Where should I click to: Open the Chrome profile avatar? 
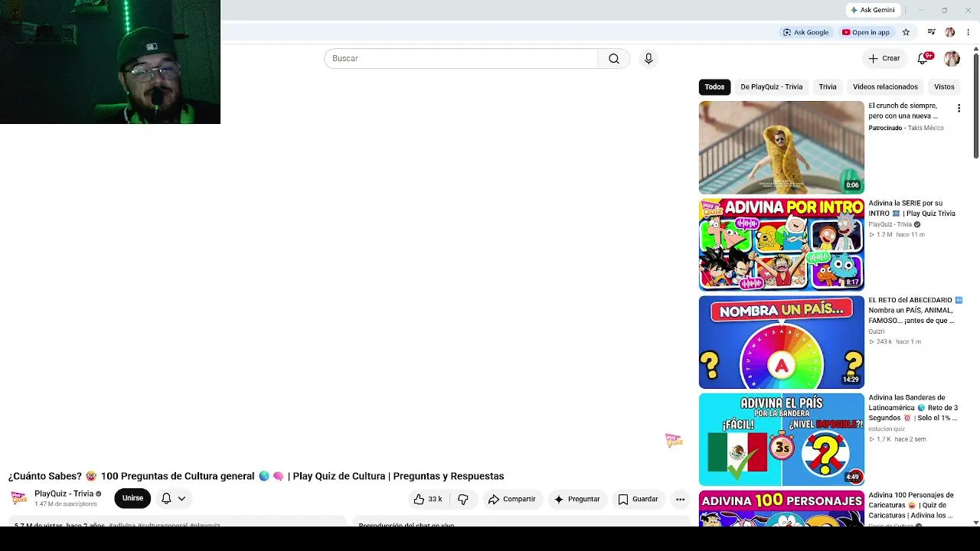coord(950,32)
